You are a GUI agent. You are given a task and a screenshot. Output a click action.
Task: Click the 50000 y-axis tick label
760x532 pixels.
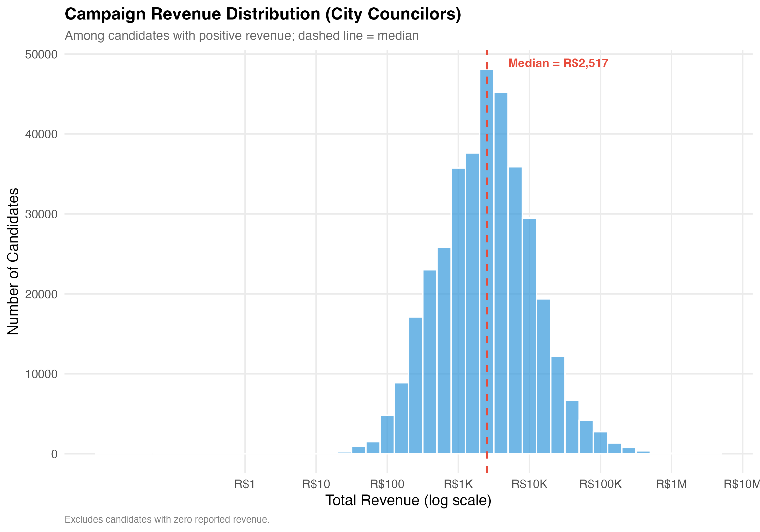(x=41, y=55)
